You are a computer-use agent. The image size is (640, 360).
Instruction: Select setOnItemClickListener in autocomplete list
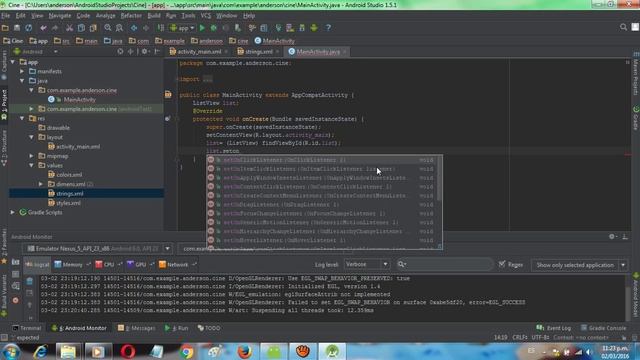(x=322, y=169)
